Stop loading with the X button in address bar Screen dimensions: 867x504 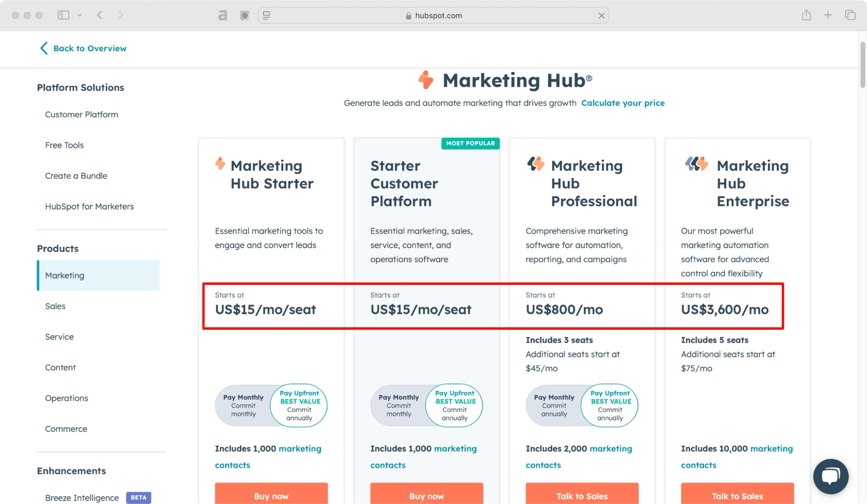[602, 16]
